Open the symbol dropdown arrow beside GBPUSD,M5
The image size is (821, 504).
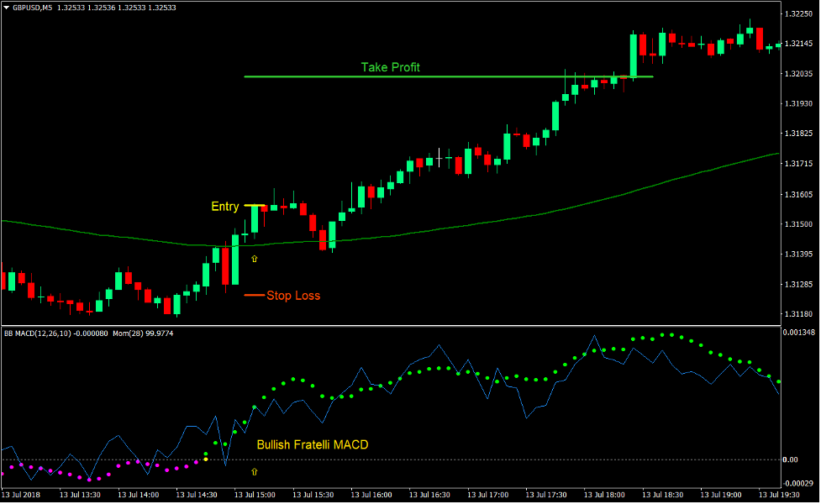(x=6, y=7)
